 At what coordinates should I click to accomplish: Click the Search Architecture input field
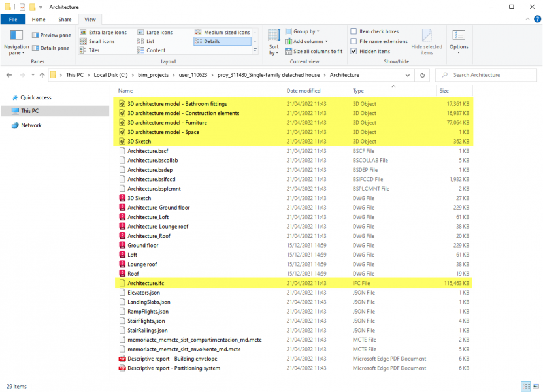(491, 75)
